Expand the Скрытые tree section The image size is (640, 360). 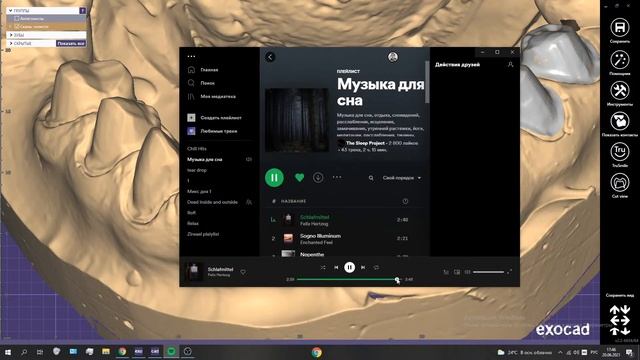(11, 43)
